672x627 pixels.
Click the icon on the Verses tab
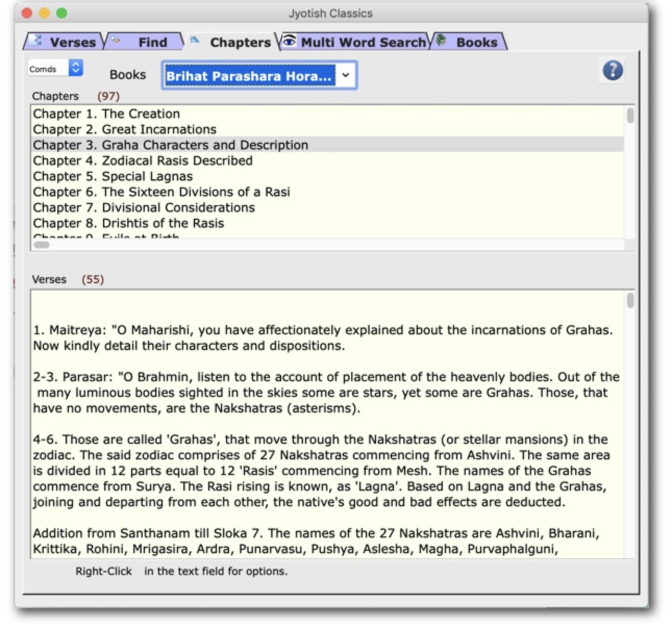36,40
